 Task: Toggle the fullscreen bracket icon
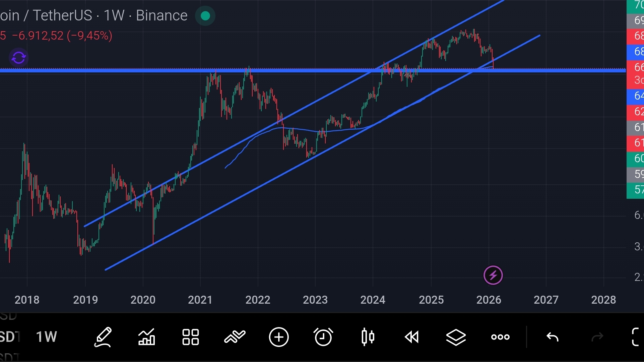[636, 337]
